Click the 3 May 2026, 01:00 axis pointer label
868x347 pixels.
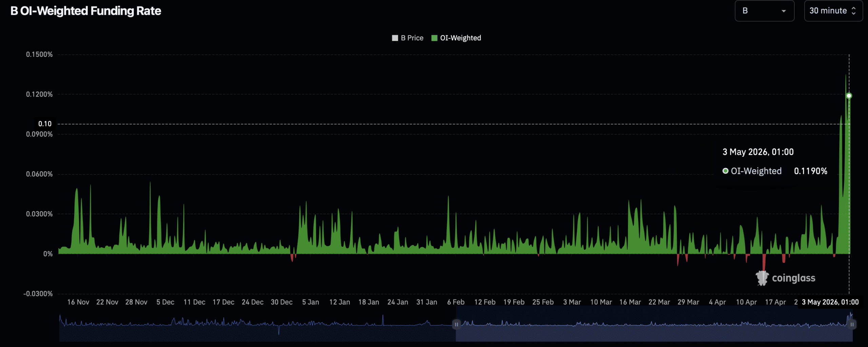tap(830, 302)
